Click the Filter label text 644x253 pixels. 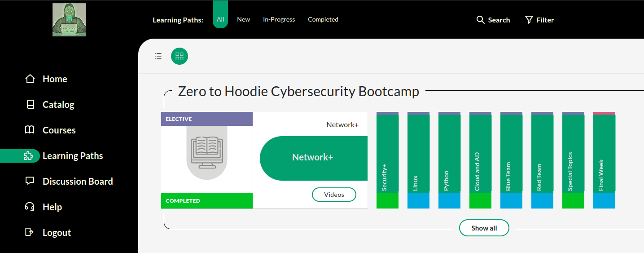coord(545,20)
